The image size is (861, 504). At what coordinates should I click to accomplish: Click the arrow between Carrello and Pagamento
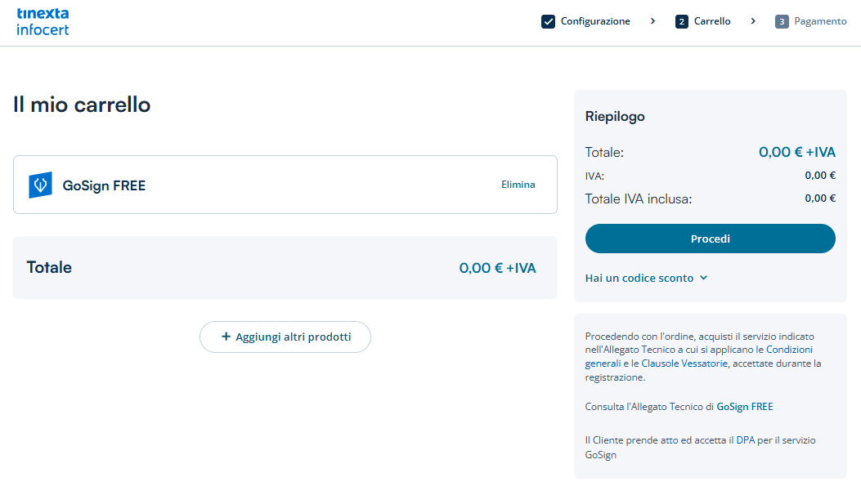[x=753, y=21]
